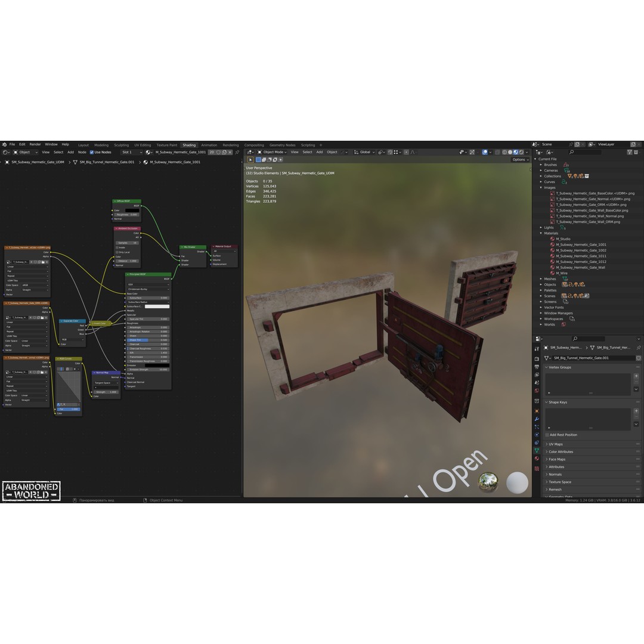Switch to the Animation workspace tab

209,144
